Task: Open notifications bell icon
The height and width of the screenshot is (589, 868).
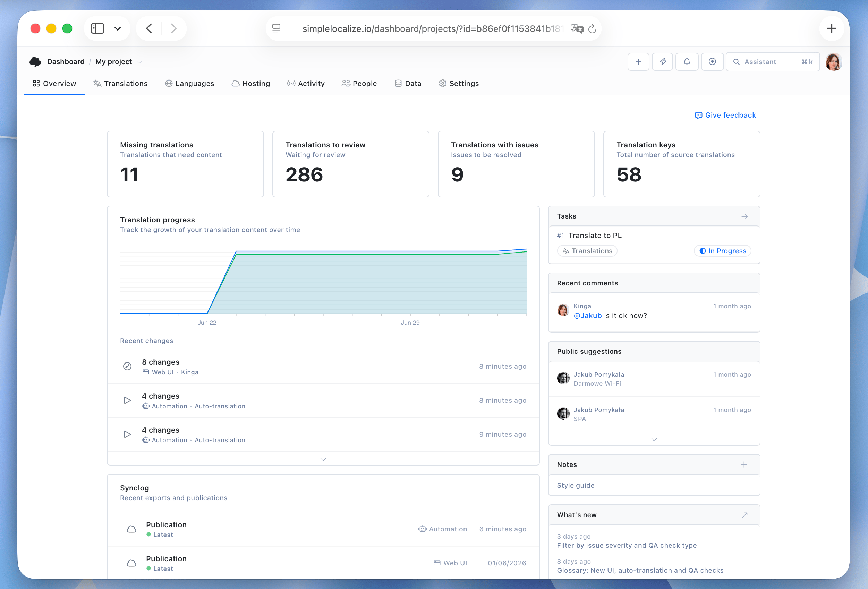Action: coord(687,62)
